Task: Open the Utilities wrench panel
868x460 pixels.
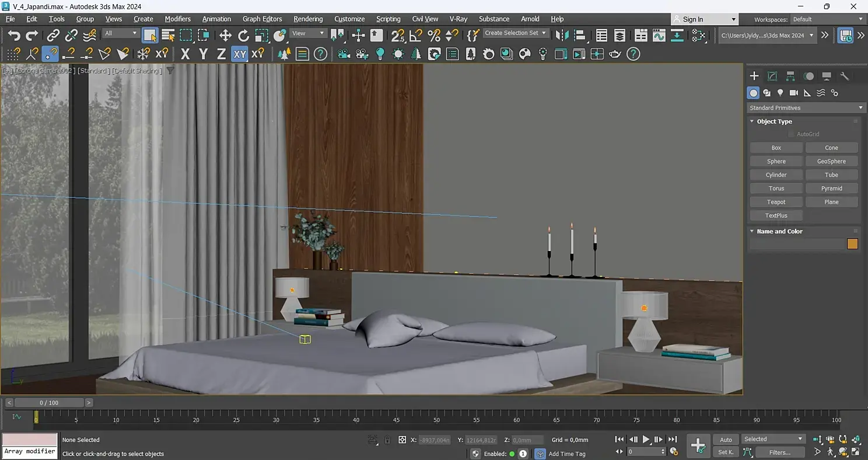Action: pyautogui.click(x=845, y=76)
